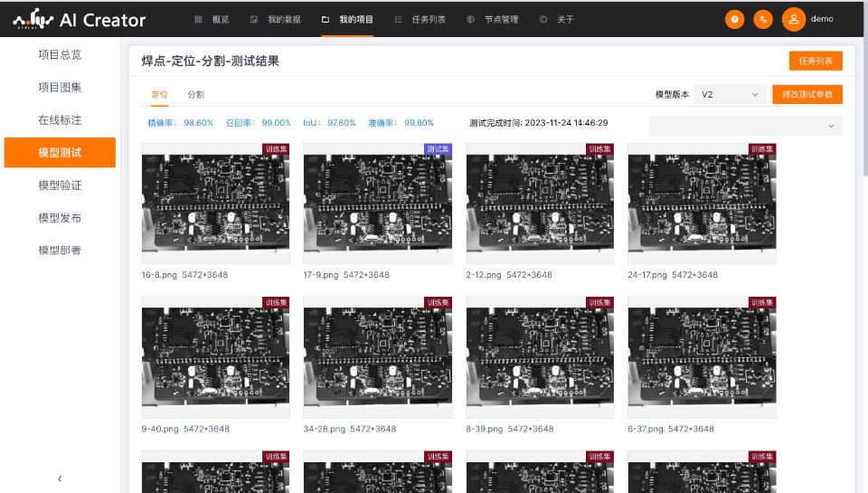Open the 模型版本 V2 dropdown
This screenshot has width=868, height=493.
731,94
